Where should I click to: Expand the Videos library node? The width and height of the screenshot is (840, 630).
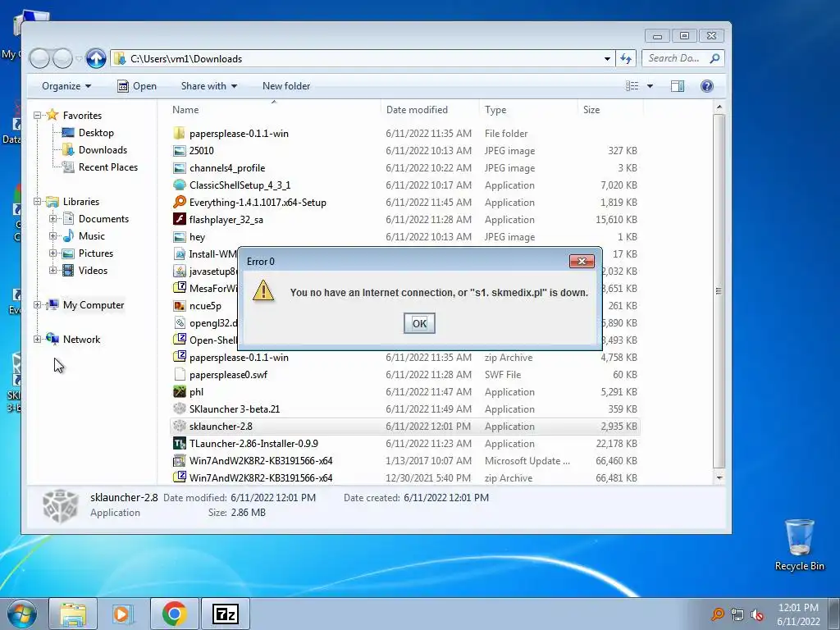53,270
